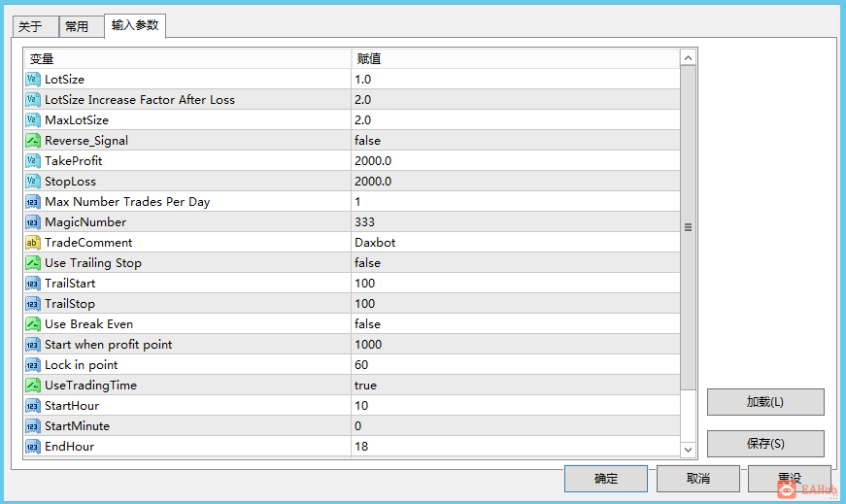This screenshot has height=504, width=846.
Task: Click the scrollbar down arrow
Action: click(688, 450)
